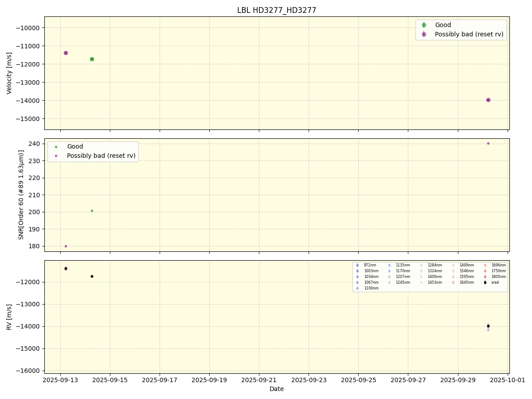This screenshot has width=532, height=399.
Task: Click the Velocity [m/s] axis label
Action: click(9, 73)
